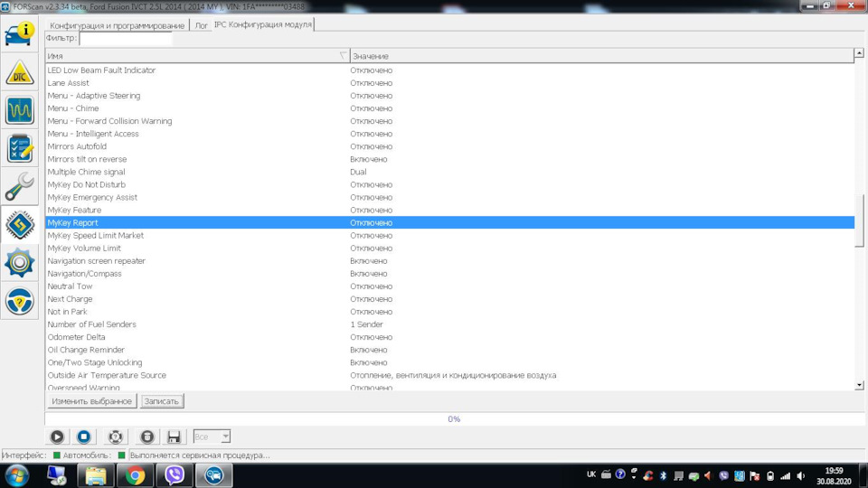Click the volume speaker tray icon

point(801,476)
